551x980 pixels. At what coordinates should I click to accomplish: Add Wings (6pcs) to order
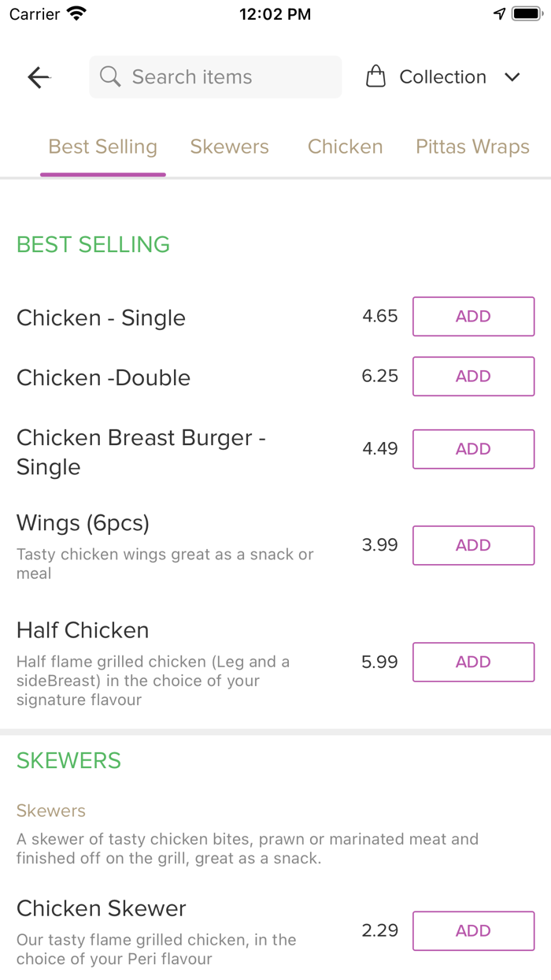coord(473,545)
